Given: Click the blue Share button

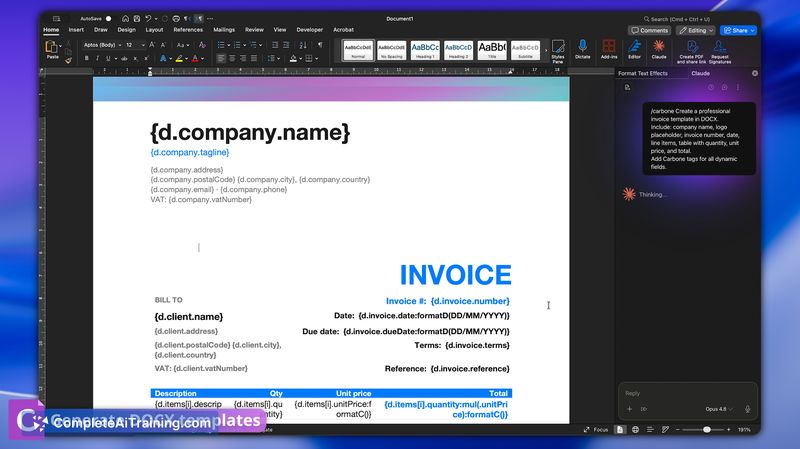Looking at the screenshot, I should coord(738,31).
